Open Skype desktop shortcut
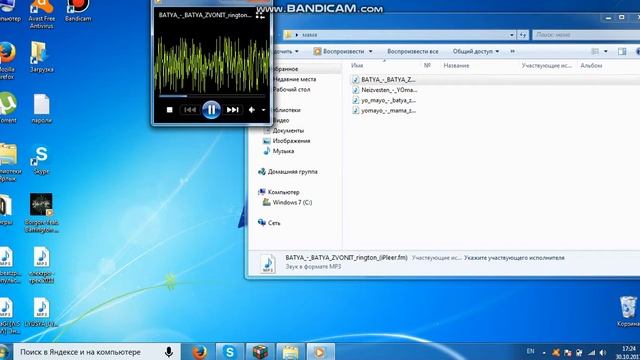640x360 pixels. pos(41,160)
